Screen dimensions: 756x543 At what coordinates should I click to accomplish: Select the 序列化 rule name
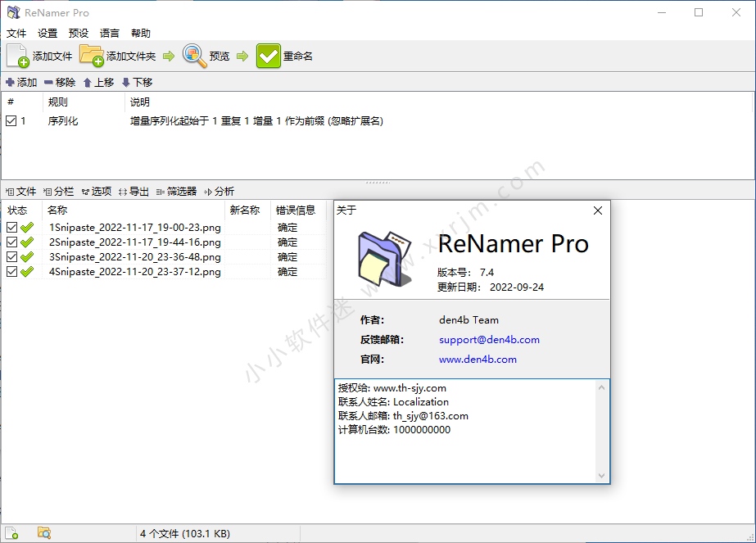click(63, 121)
